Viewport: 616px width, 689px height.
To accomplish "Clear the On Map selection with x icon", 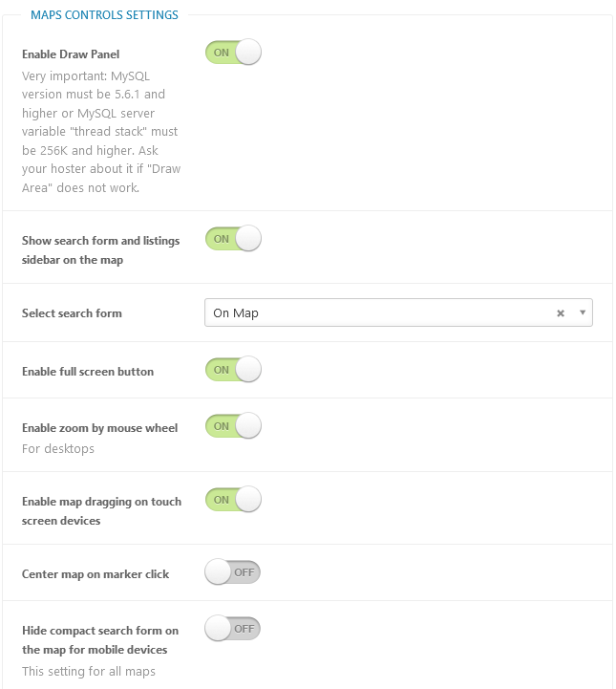I will click(x=561, y=312).
